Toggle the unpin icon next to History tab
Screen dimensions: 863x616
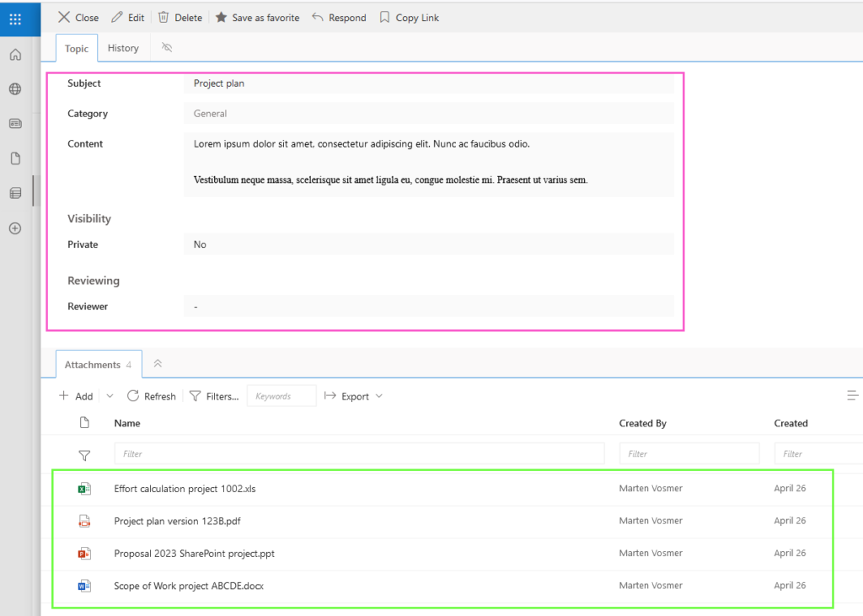(x=166, y=48)
